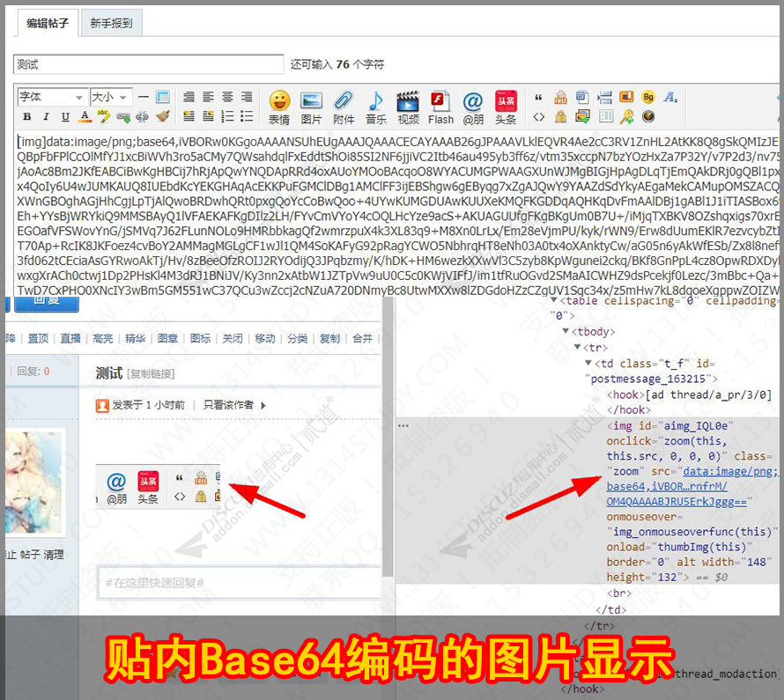This screenshot has height=700, width=784.
Task: Toggle italic formatting in the editor
Action: tap(46, 117)
